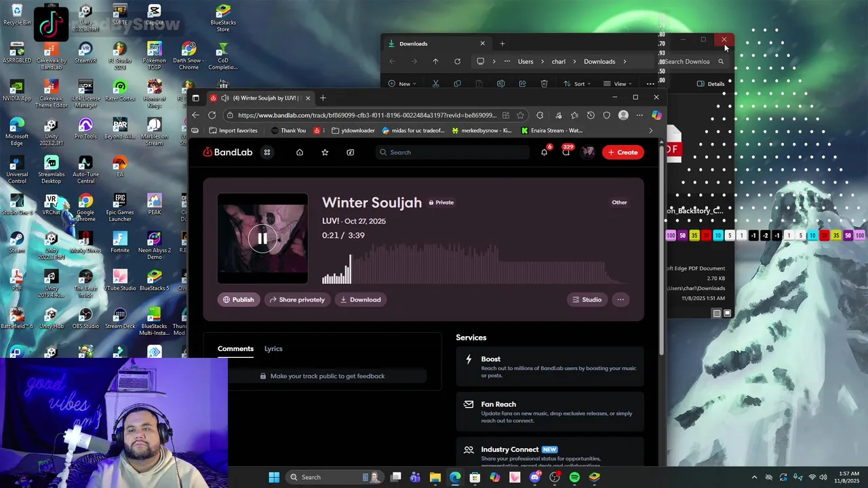Viewport: 868px width, 488px height.
Task: Open BandLab apps grid menu
Action: 267,152
